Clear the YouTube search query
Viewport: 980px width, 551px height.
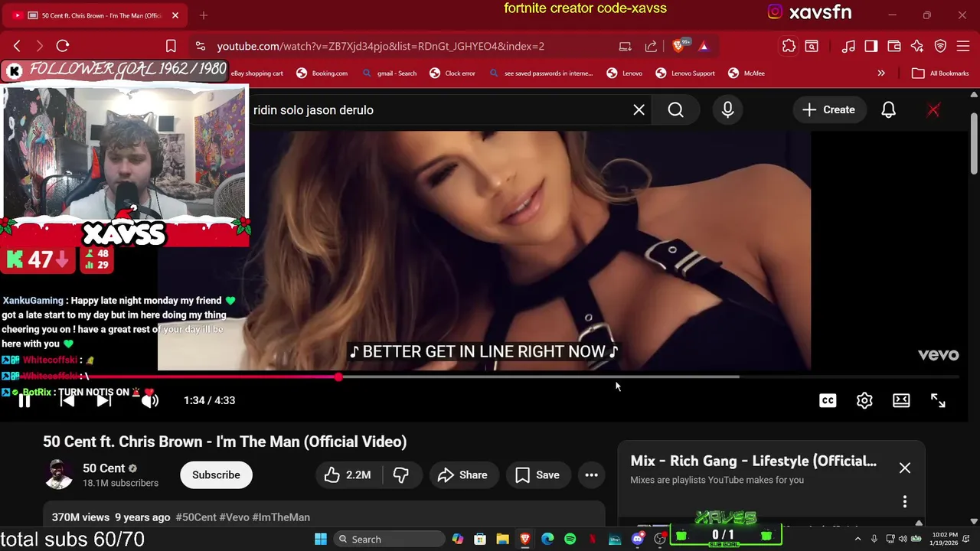[639, 110]
